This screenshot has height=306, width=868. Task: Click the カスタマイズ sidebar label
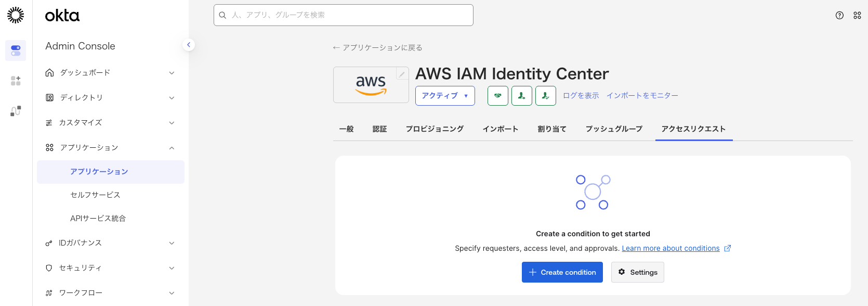click(x=81, y=123)
